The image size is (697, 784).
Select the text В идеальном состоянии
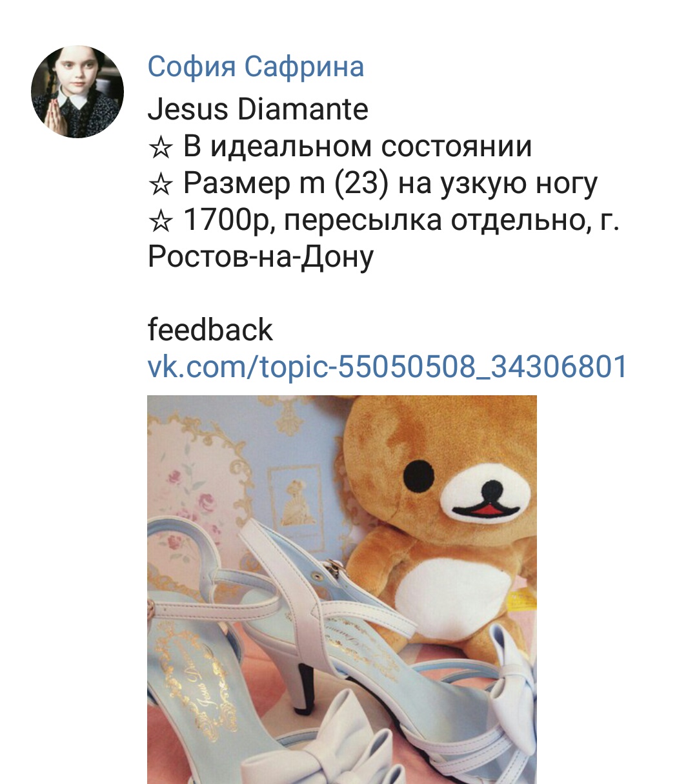click(358, 147)
